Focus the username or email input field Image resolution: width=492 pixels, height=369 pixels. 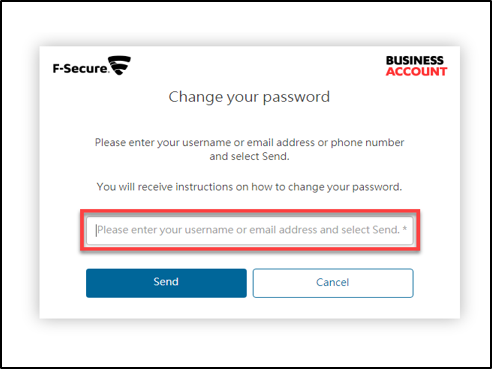[250, 230]
